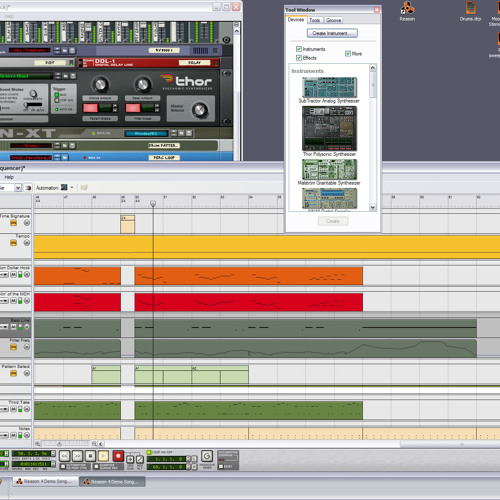Mute the Dollar Hook track

[x=13, y=274]
